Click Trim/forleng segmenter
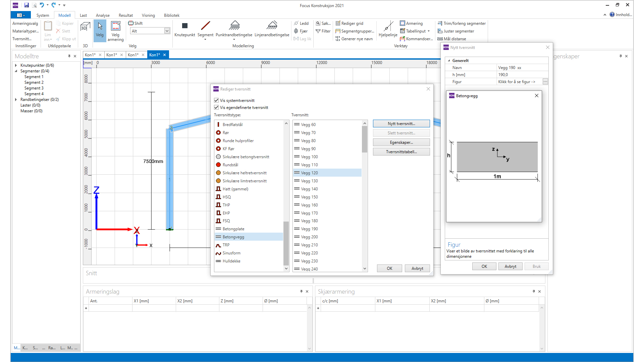The width and height of the screenshot is (644, 362). coord(462,23)
